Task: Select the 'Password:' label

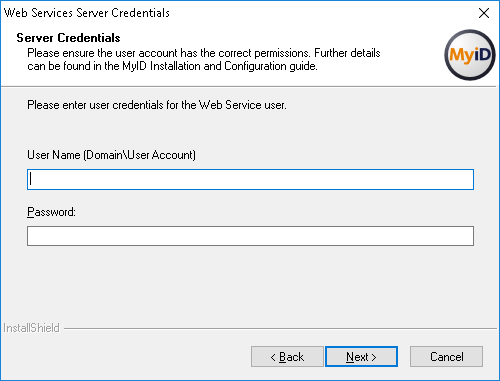Action: click(51, 212)
